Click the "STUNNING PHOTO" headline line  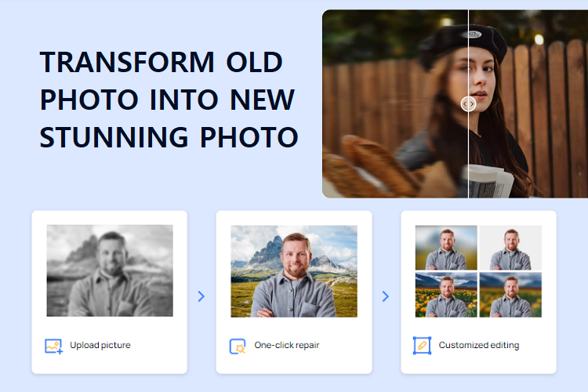coord(169,137)
